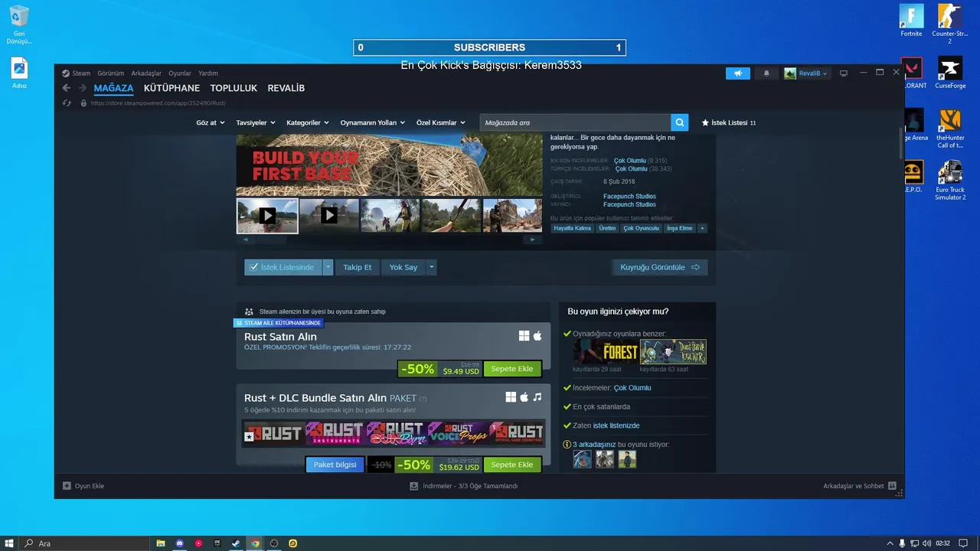
Task: Open the Arkadaşlar menu
Action: [146, 73]
